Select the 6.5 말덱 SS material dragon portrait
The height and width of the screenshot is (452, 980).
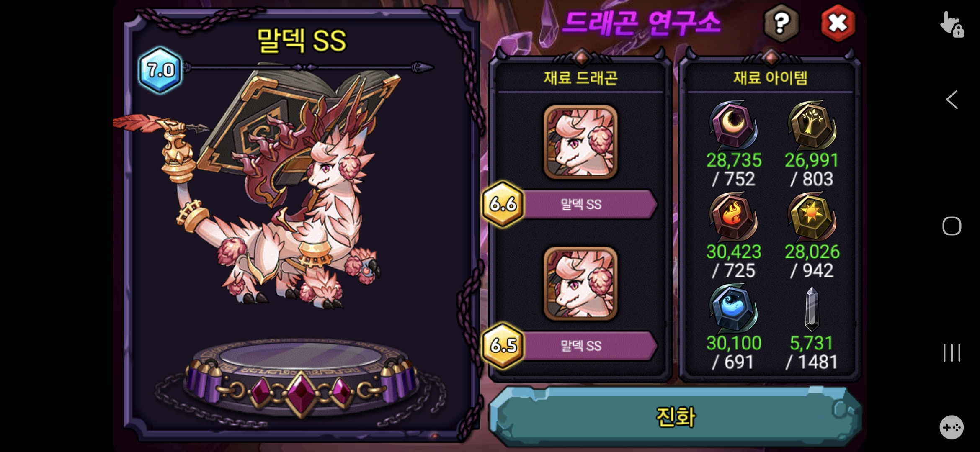pyautogui.click(x=580, y=284)
